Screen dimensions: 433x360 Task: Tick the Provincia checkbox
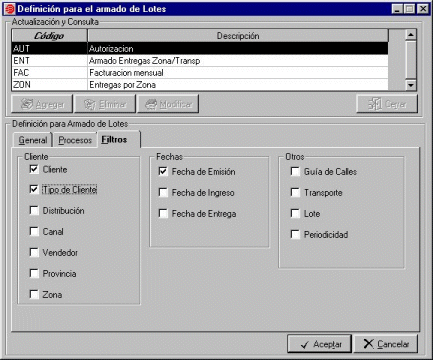[34, 274]
